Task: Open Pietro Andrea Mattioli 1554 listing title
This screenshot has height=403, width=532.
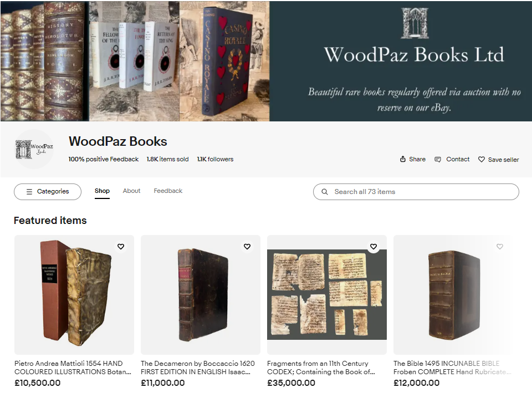Action: (73, 368)
